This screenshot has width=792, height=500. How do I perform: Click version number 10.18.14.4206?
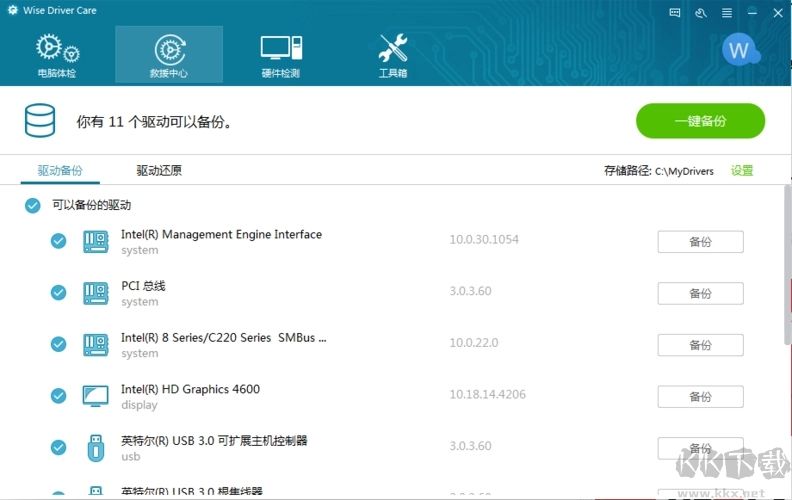(x=487, y=394)
